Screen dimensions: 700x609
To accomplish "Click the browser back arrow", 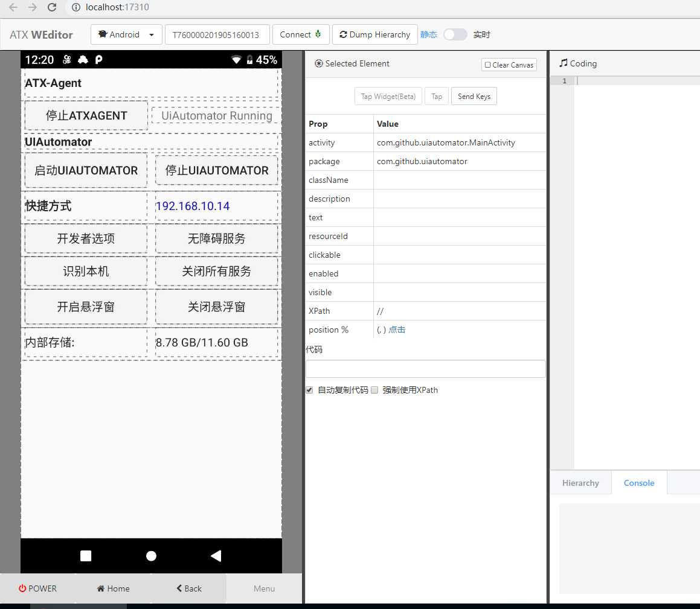I will pos(13,7).
